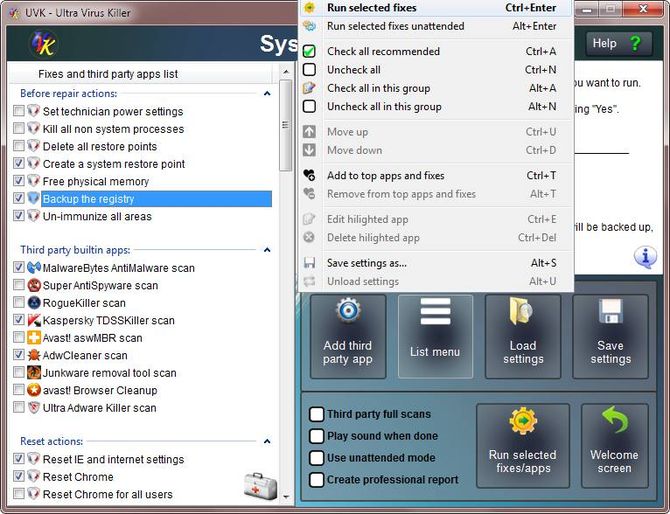Uncheck Free physical memory checkbox
Image resolution: width=670 pixels, height=514 pixels.
(x=19, y=181)
